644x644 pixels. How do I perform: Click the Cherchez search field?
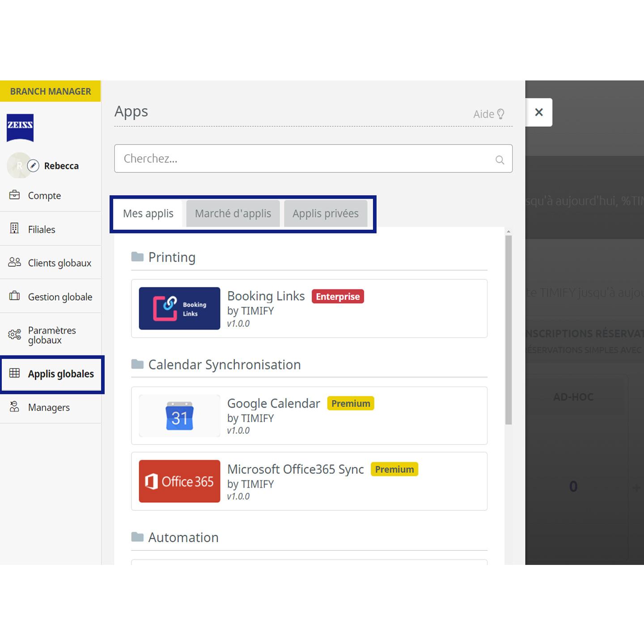[x=313, y=158]
